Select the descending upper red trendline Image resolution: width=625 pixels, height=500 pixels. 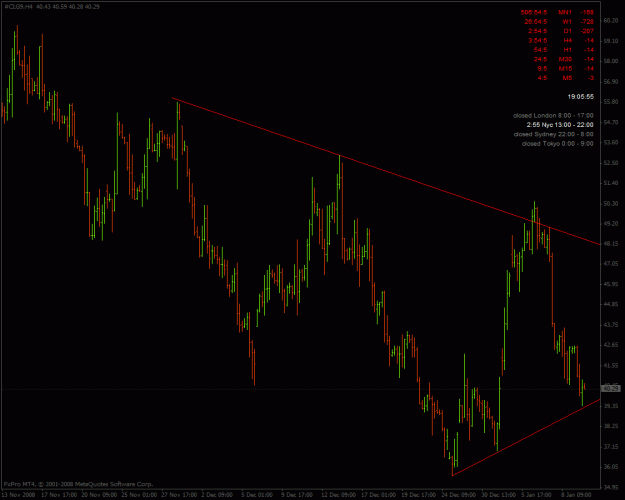pos(386,171)
